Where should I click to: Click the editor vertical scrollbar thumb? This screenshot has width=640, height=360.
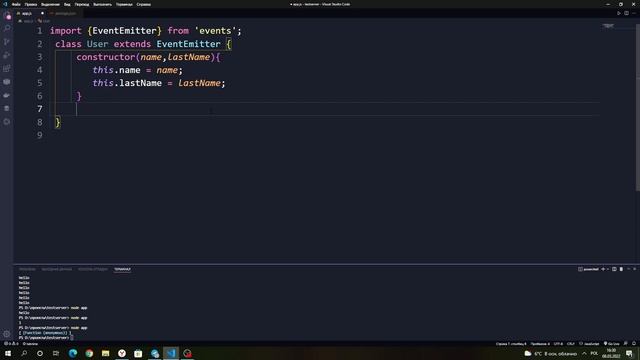pos(638,107)
